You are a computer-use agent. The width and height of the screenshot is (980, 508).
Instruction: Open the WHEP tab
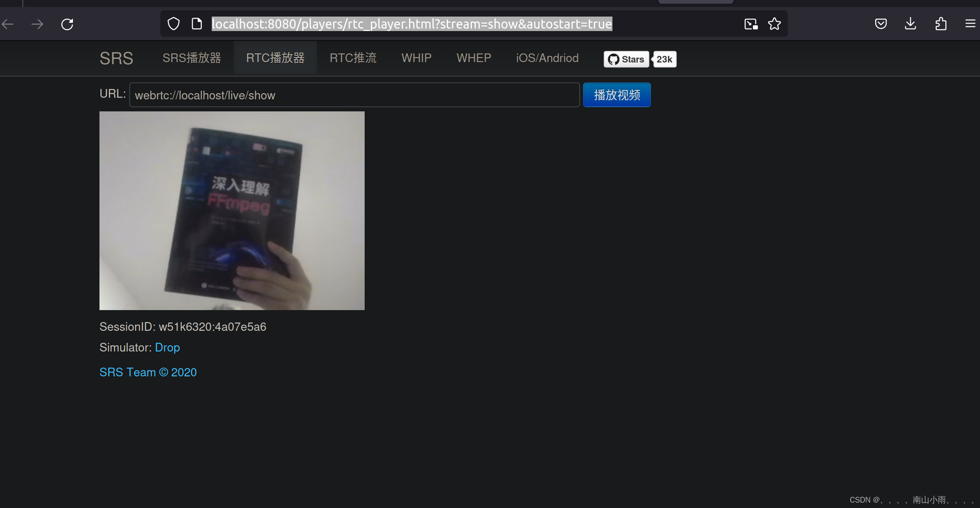click(x=474, y=58)
